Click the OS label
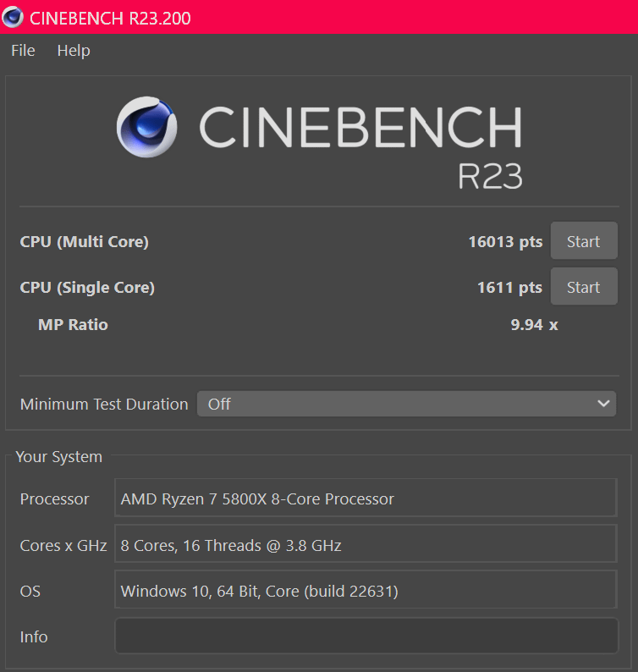The height and width of the screenshot is (672, 638). pos(30,592)
